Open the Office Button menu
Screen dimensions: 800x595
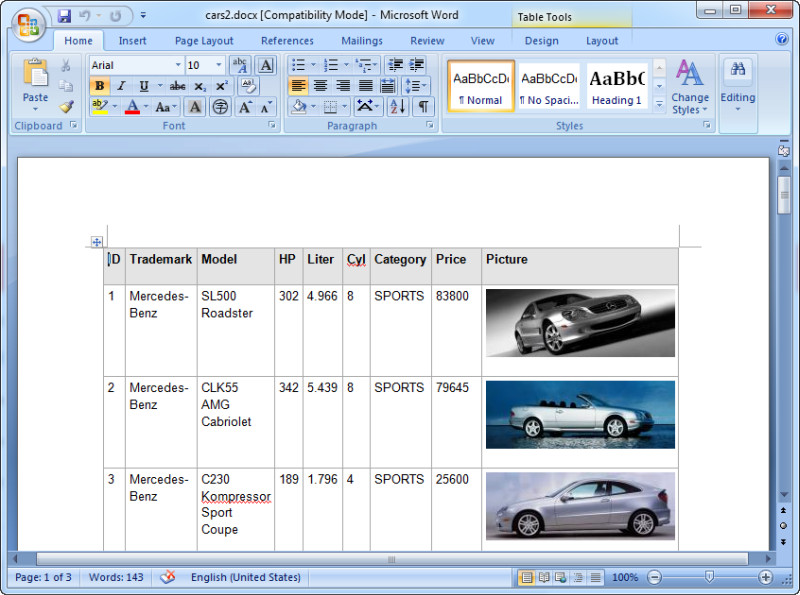point(29,23)
